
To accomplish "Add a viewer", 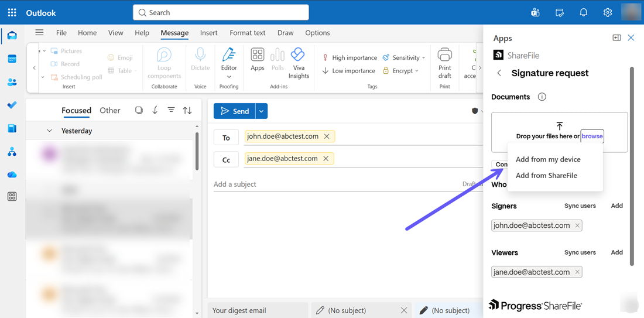I will [x=617, y=252].
